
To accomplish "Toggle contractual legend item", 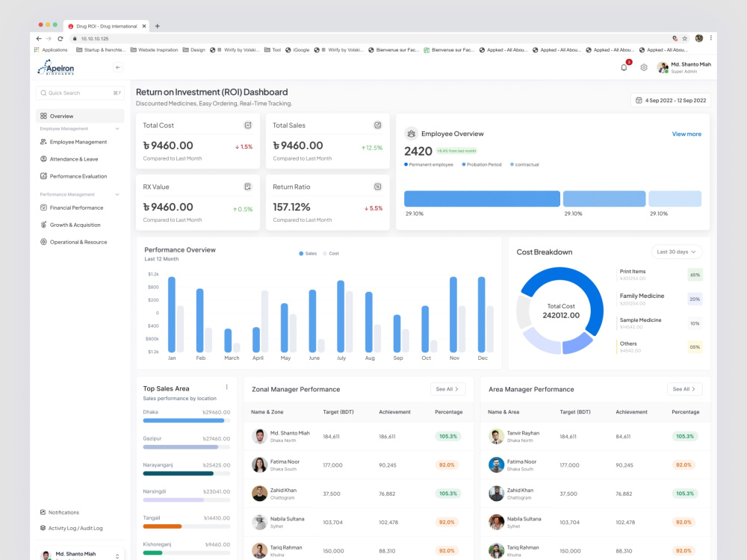I will [524, 165].
